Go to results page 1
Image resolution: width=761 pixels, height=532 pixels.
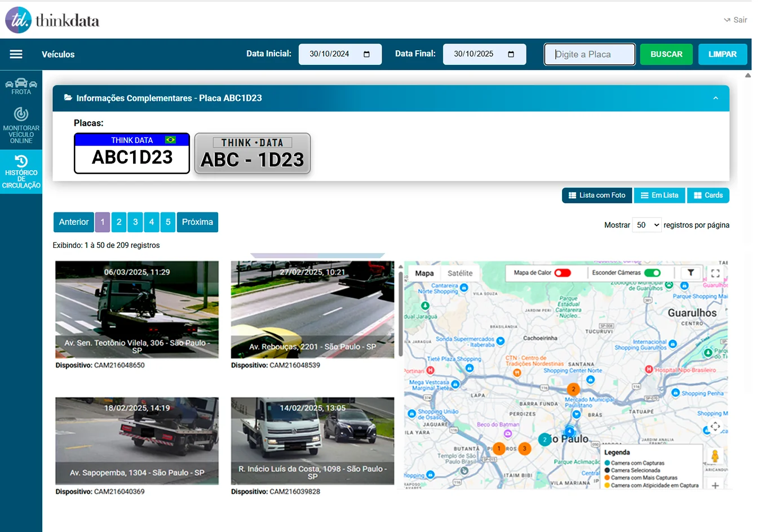tap(103, 222)
